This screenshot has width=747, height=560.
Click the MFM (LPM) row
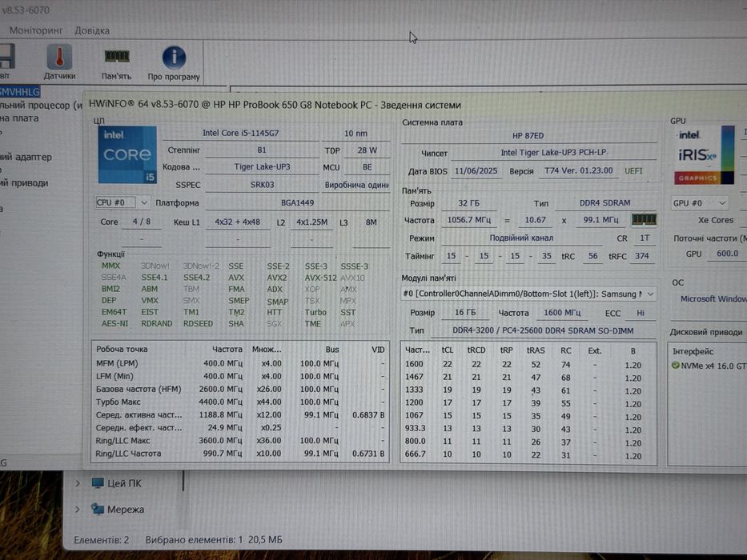[x=240, y=363]
